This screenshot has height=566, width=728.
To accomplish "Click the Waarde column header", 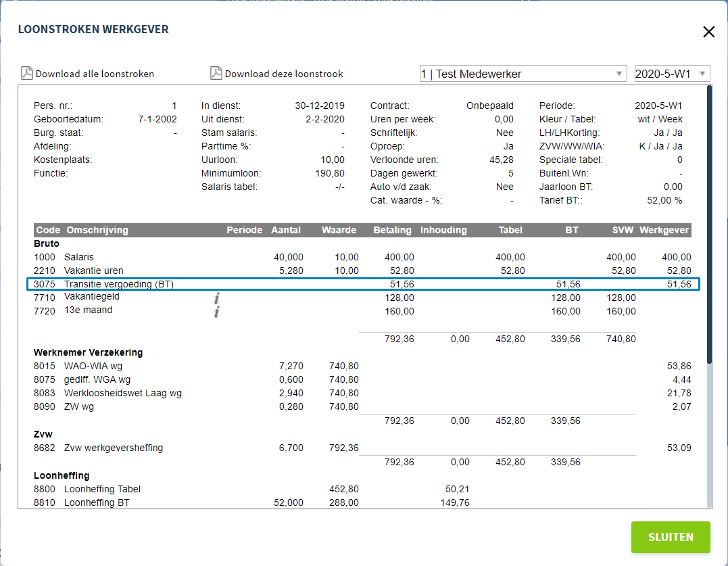I will click(339, 231).
